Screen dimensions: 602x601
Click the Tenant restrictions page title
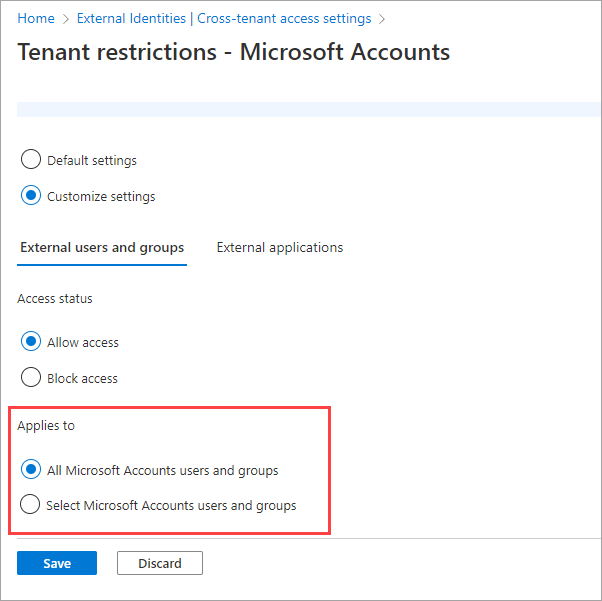(x=234, y=52)
